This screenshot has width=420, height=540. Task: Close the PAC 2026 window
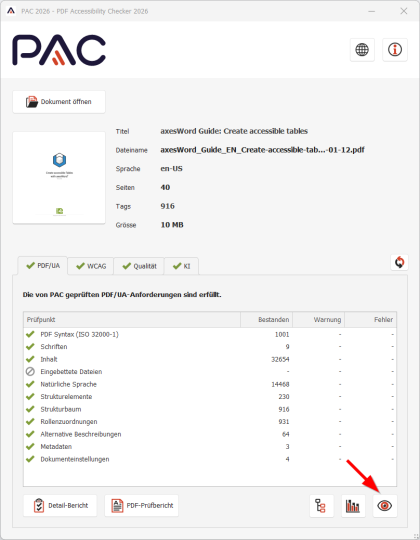(403, 11)
